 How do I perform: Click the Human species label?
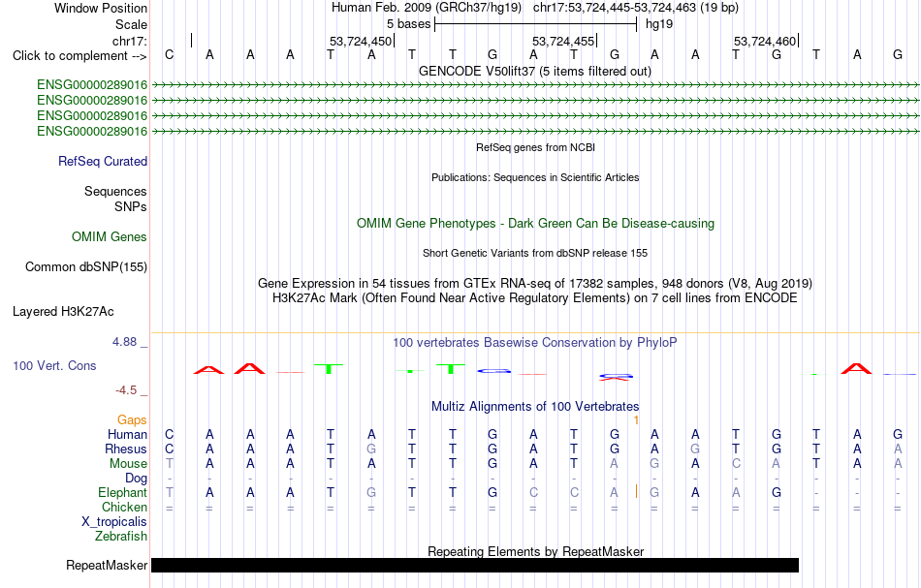127,435
